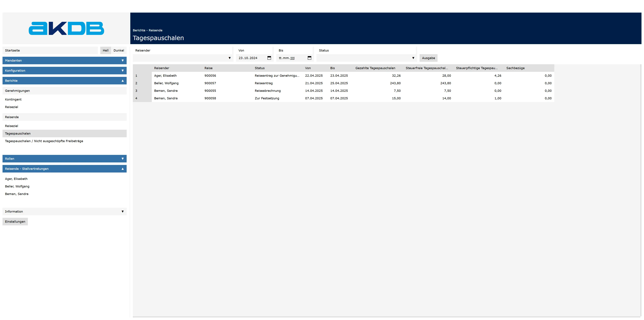Expand the Rollen section

[65, 159]
